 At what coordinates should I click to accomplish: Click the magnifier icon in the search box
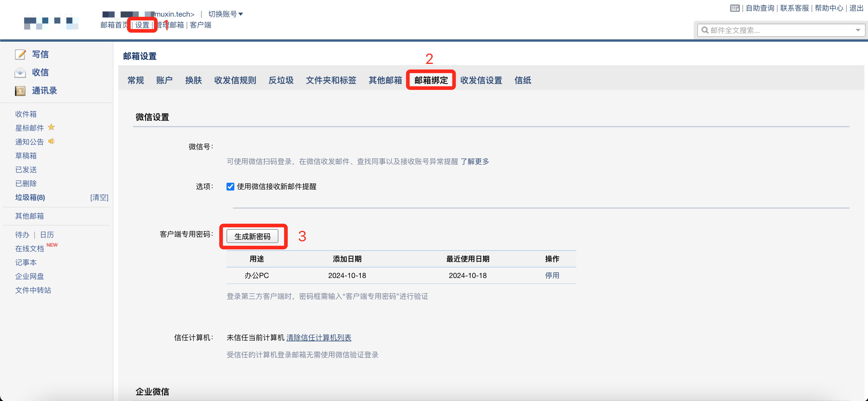pyautogui.click(x=705, y=30)
